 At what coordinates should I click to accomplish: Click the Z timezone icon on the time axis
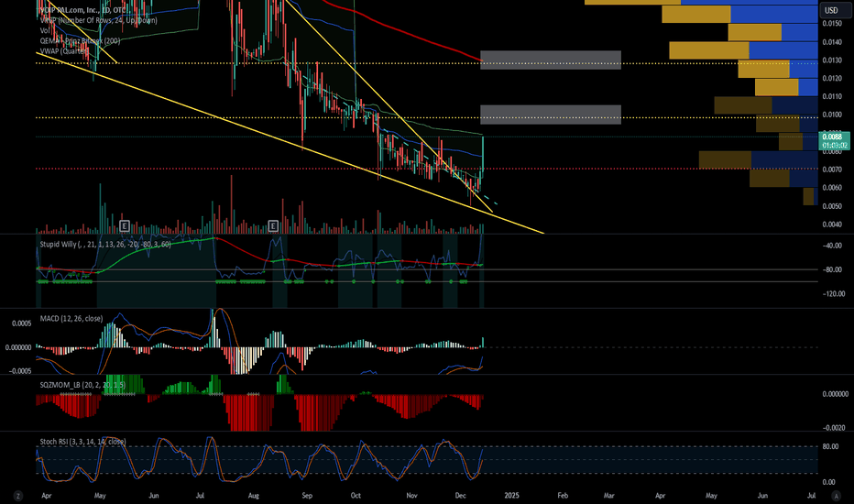point(18,496)
